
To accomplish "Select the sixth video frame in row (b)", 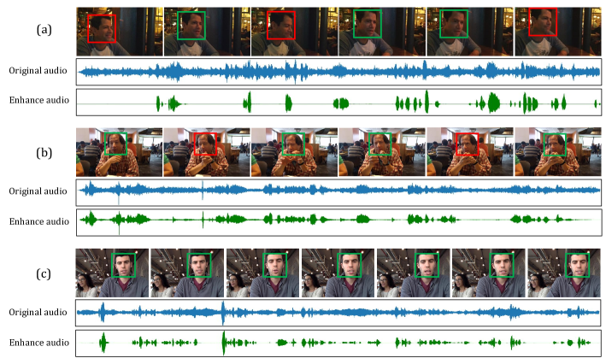I will [558, 152].
